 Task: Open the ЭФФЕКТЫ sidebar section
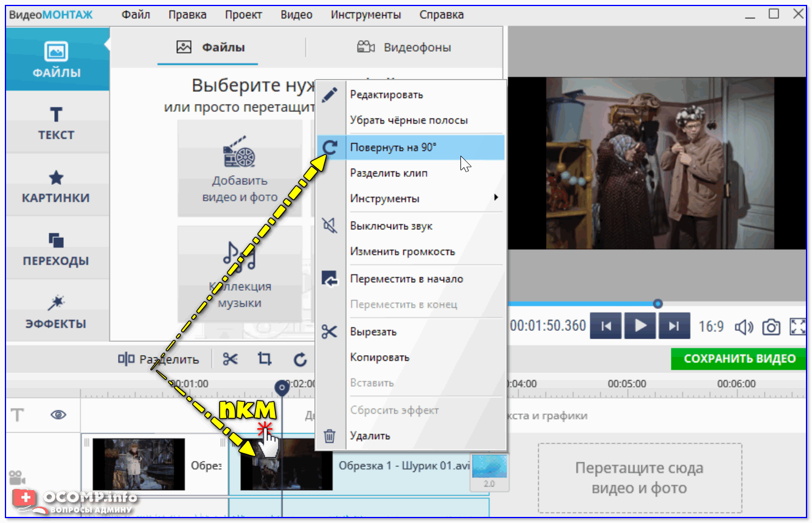(x=57, y=311)
